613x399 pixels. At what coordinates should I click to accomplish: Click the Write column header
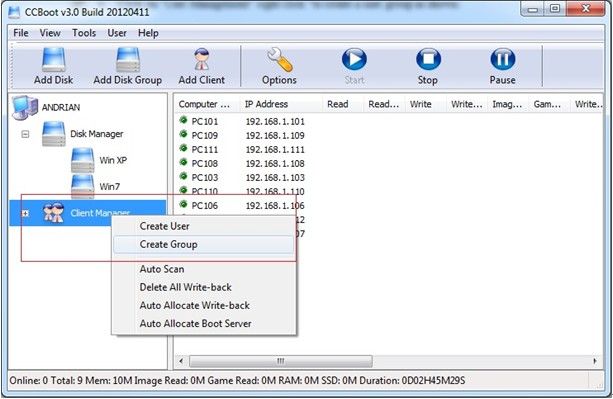coord(425,104)
